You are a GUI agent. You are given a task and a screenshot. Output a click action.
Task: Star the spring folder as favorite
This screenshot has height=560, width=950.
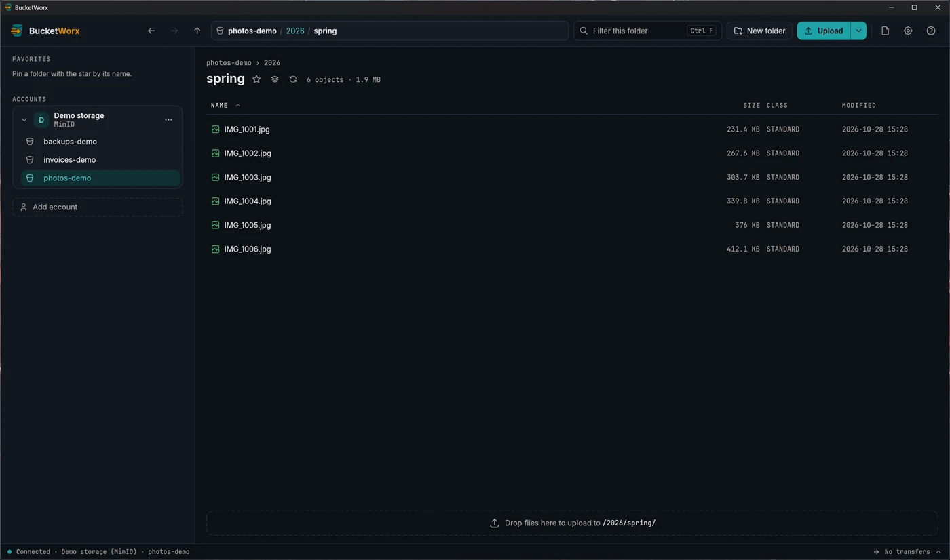(x=256, y=79)
